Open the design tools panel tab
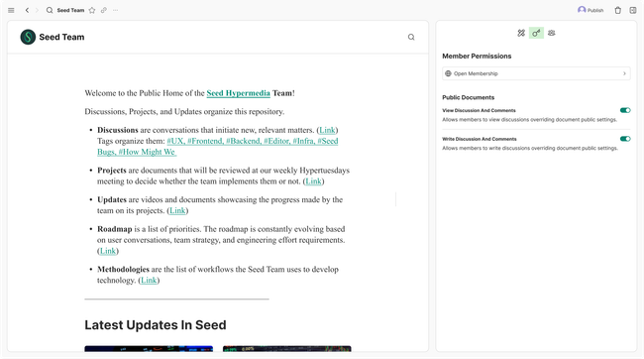 521,33
